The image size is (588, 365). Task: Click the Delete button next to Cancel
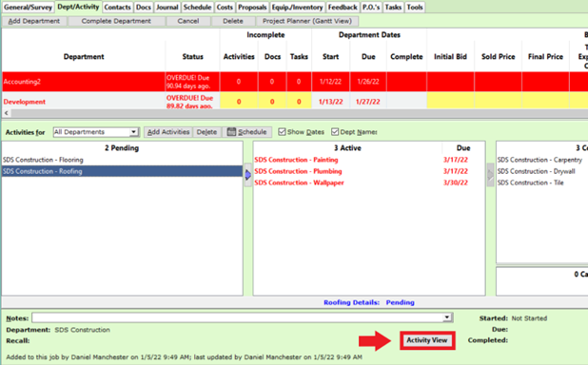click(x=233, y=21)
